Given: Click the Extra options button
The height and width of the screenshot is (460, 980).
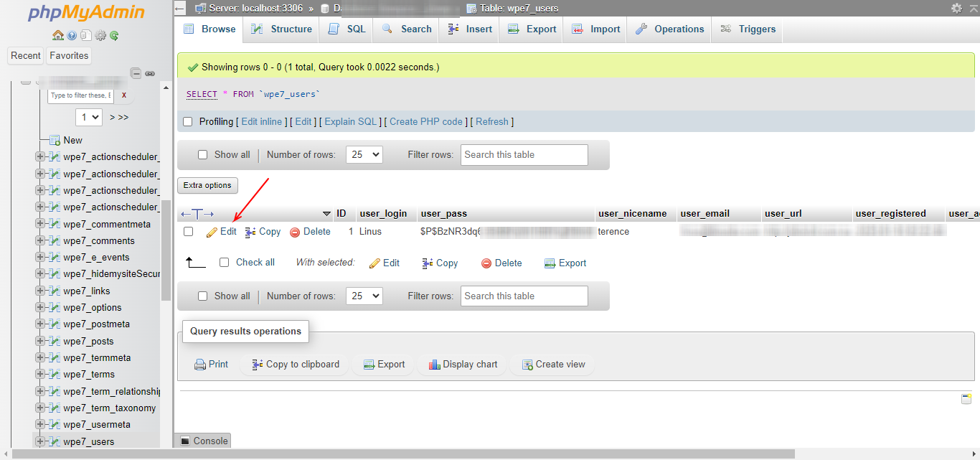Looking at the screenshot, I should pyautogui.click(x=207, y=185).
